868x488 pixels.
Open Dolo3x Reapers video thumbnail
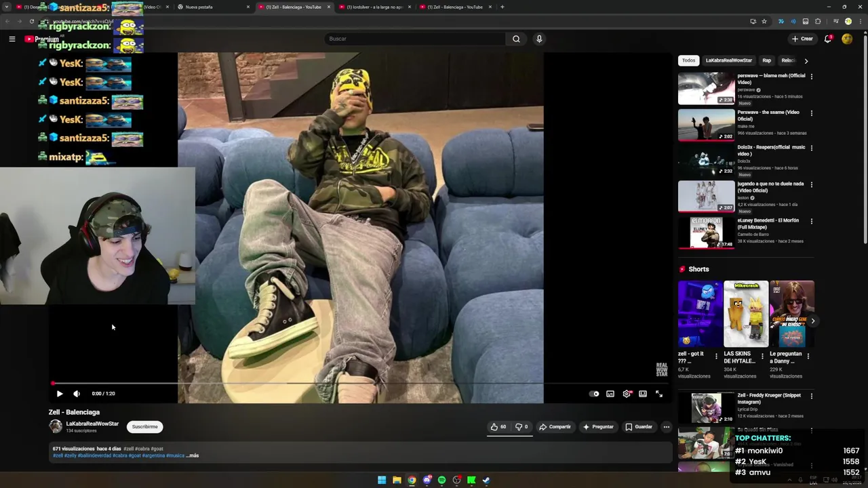706,161
